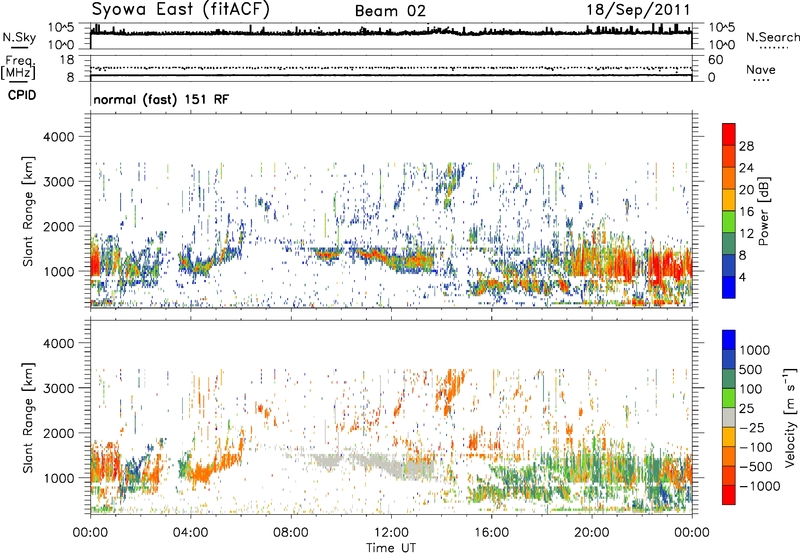Click the "2000" range tick of the power panel

coord(58,226)
